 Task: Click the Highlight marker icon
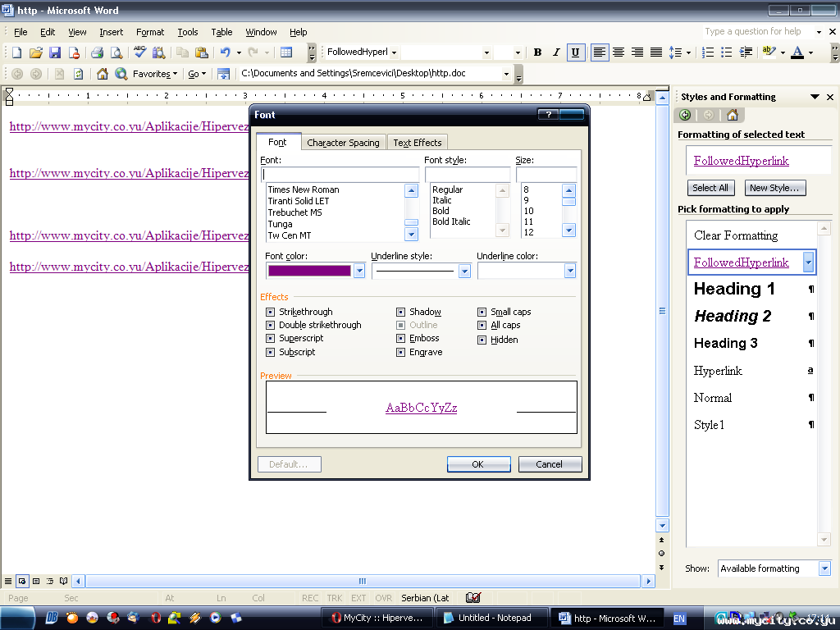pos(769,52)
